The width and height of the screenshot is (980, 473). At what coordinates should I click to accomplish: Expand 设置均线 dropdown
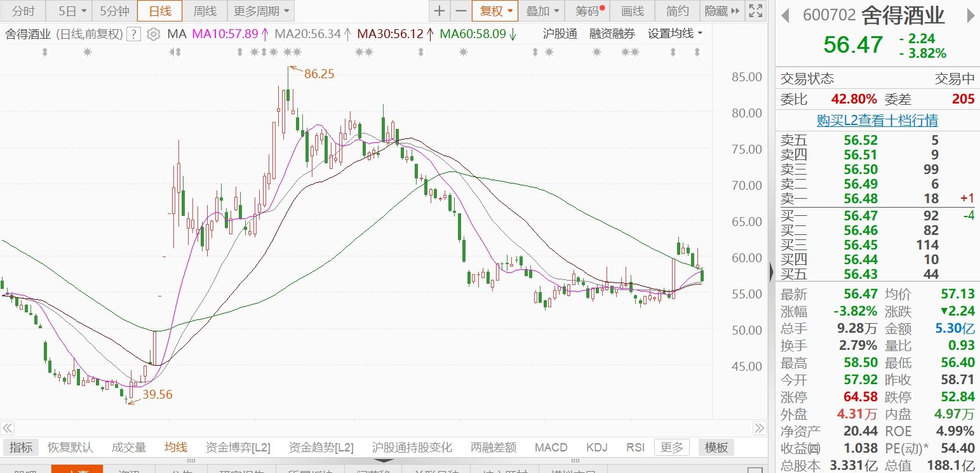675,34
